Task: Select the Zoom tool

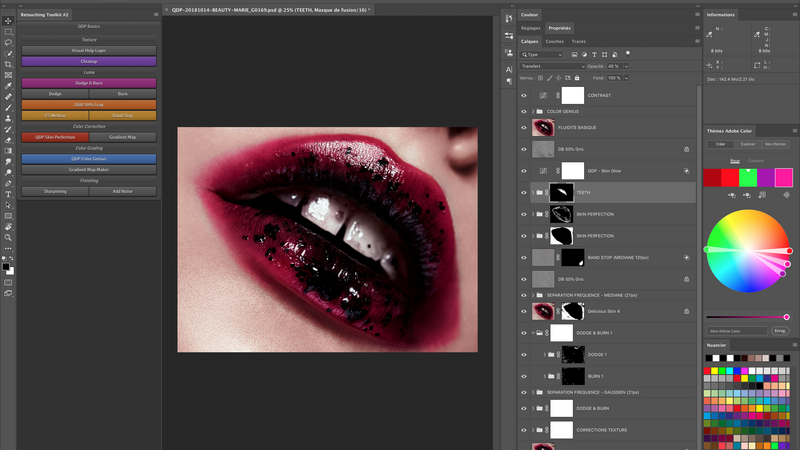Action: [8, 237]
